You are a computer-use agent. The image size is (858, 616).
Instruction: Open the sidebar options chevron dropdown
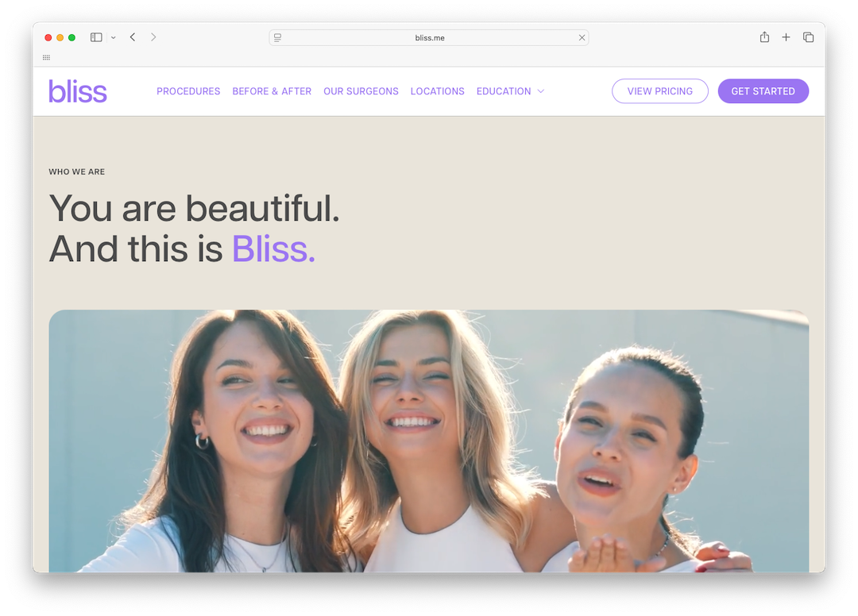click(x=114, y=38)
